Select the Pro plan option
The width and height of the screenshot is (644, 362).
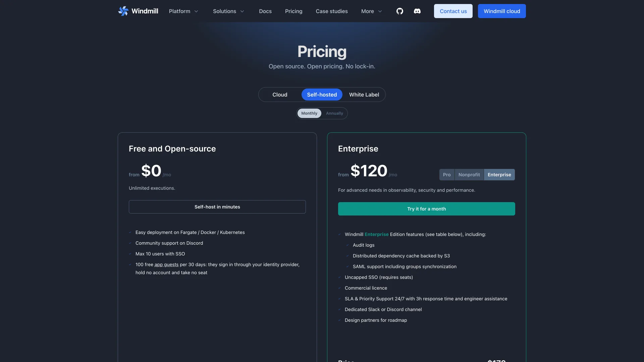coord(447,175)
